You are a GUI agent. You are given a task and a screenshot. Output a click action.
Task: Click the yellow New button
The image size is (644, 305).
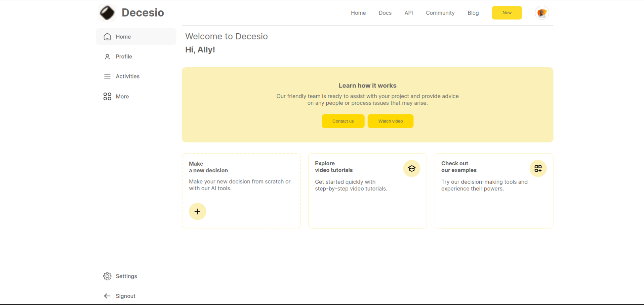tap(507, 13)
